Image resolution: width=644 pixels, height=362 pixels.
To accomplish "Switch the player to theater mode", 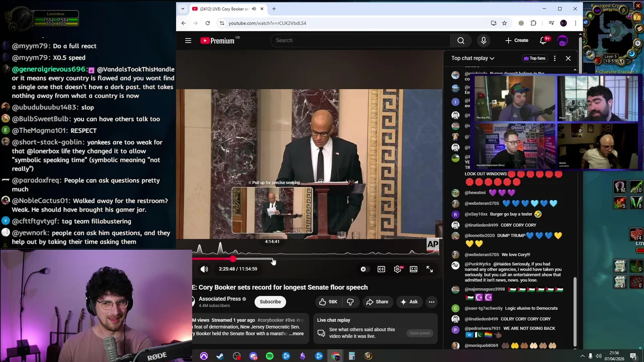I will click(414, 269).
